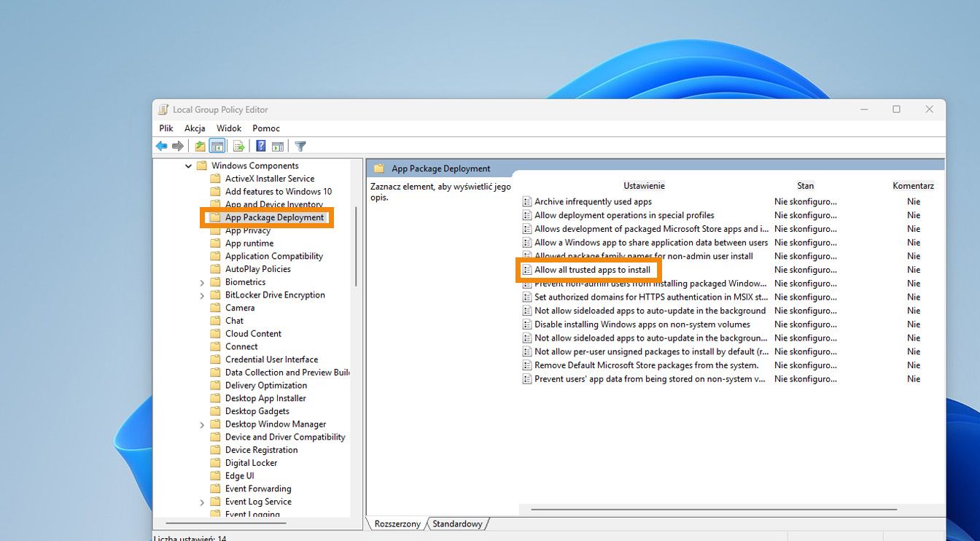Image resolution: width=980 pixels, height=541 pixels.
Task: Click the policy icon beside Disable installing Windows apps
Action: pos(527,324)
